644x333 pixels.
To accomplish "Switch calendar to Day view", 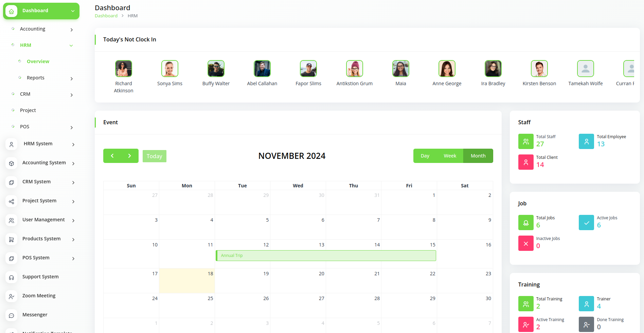I will click(x=425, y=156).
